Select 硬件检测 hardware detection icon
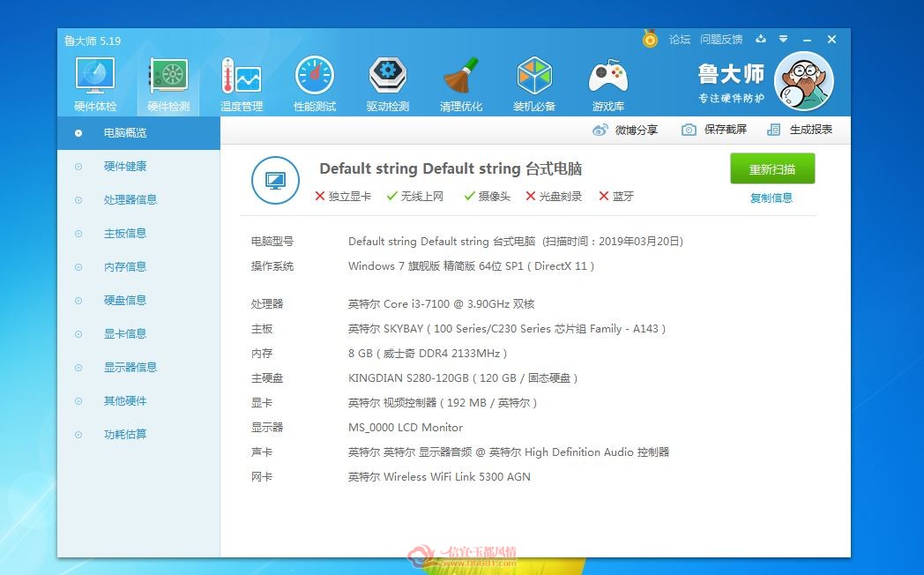924x575 pixels. pos(168,76)
